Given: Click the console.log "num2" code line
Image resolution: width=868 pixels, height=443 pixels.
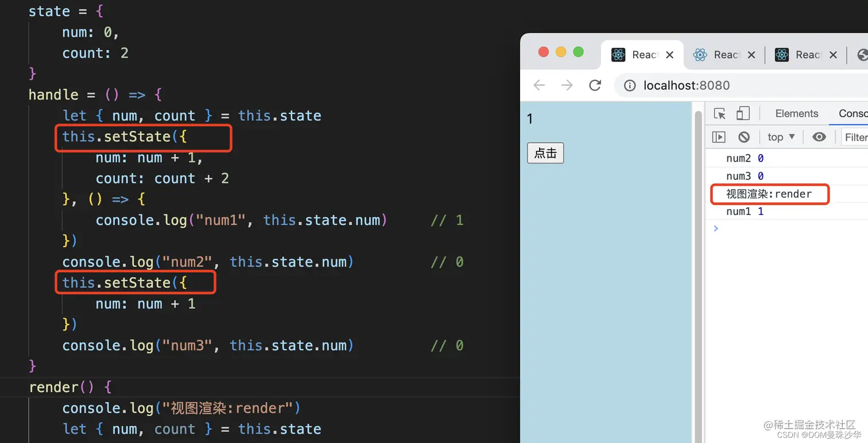Looking at the screenshot, I should (208, 262).
